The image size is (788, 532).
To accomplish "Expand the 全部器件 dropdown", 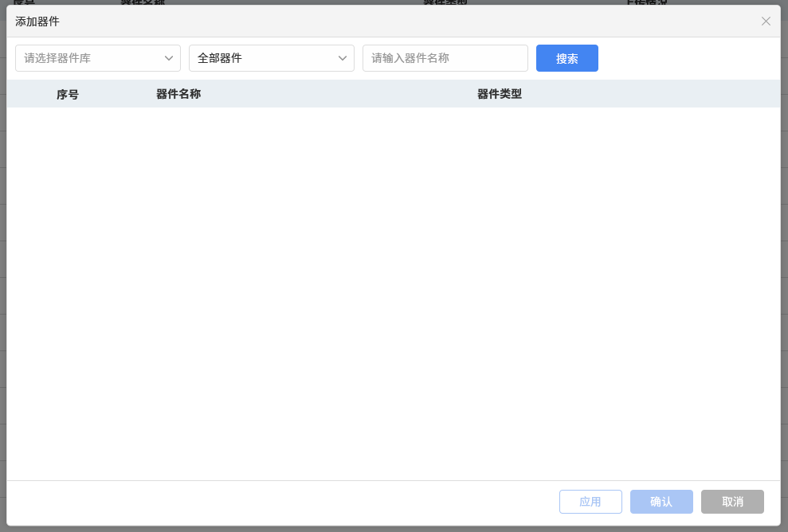I will coord(272,58).
